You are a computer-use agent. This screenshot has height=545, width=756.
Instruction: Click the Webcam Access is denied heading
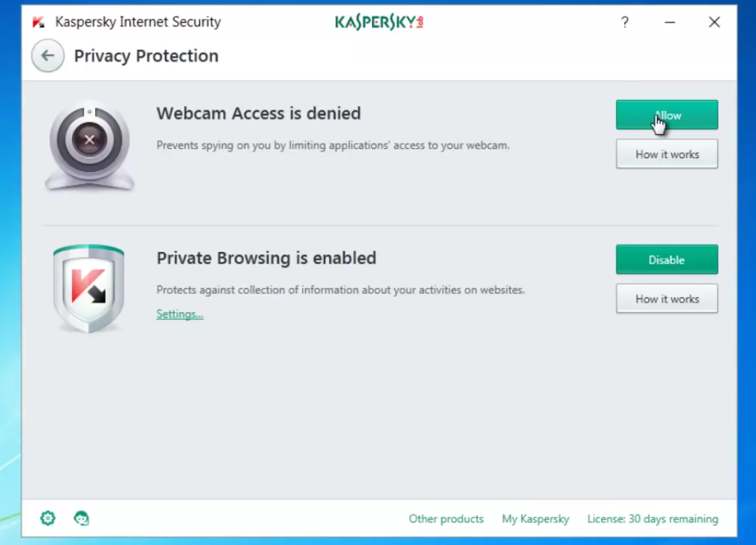click(x=259, y=113)
